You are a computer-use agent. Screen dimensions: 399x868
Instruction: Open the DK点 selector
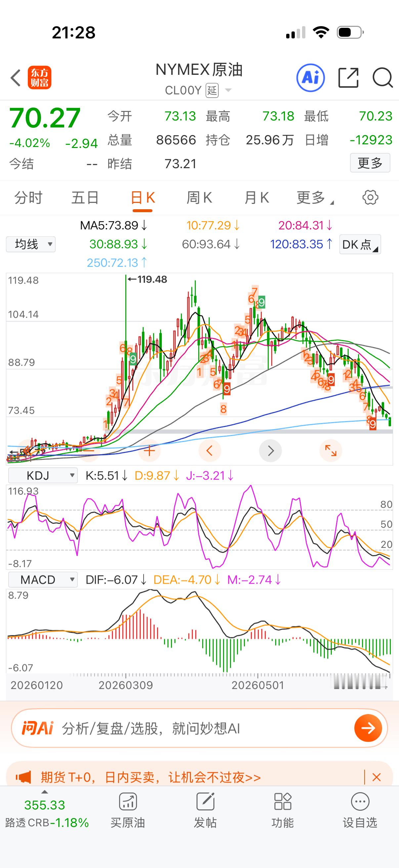tap(360, 244)
